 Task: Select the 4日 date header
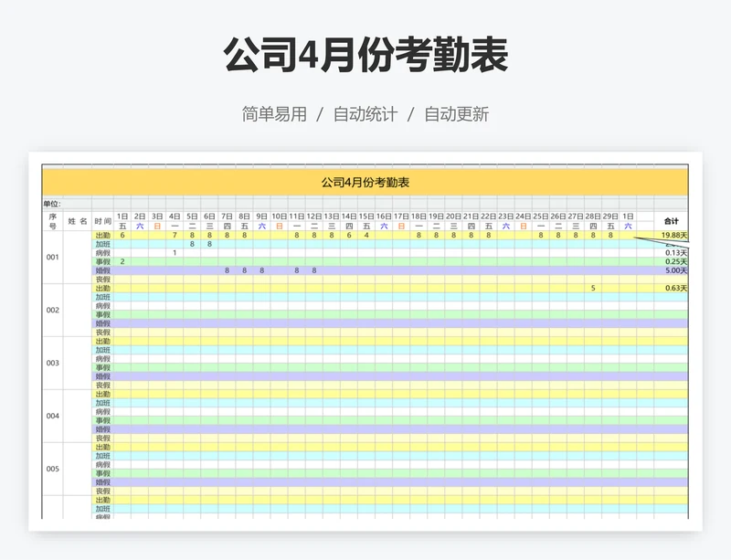click(175, 217)
